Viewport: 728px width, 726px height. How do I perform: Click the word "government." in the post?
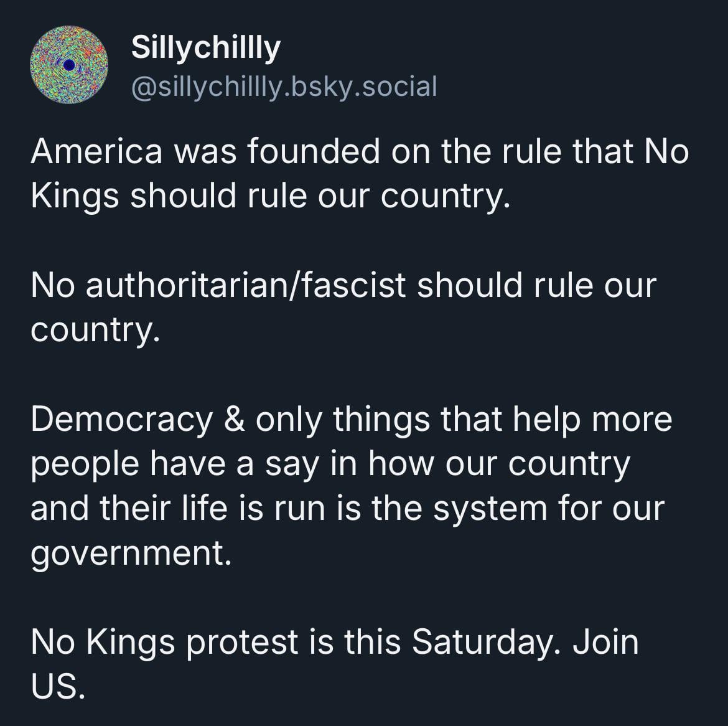pos(131,554)
